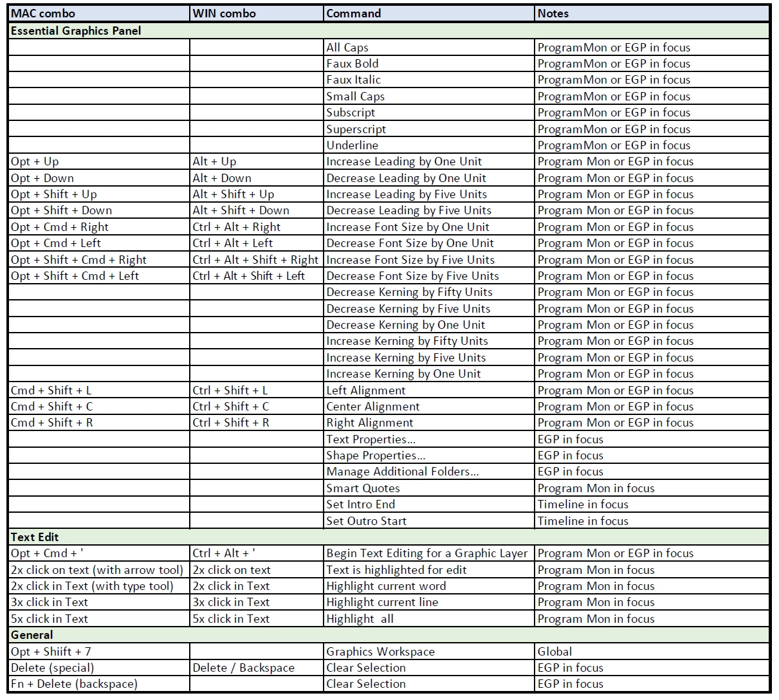This screenshot has width=779, height=700.
Task: Select the 'Fn + Delete (backspace)' cell
Action: [99, 684]
